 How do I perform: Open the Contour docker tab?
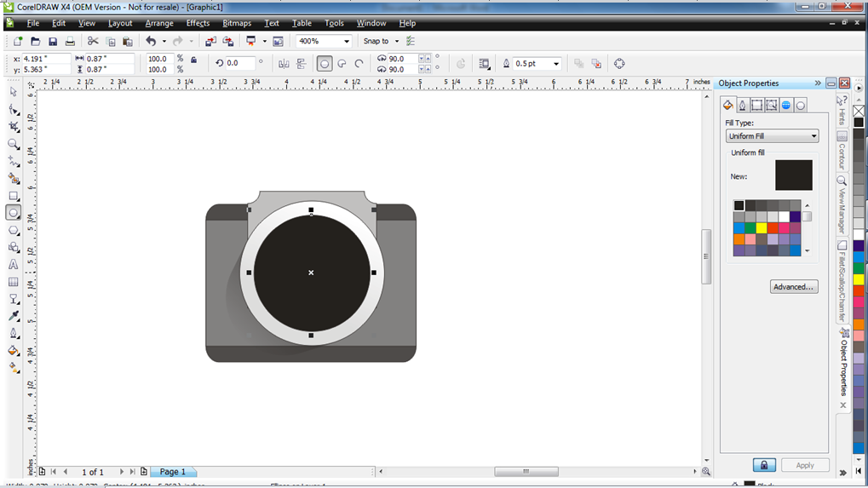click(842, 152)
